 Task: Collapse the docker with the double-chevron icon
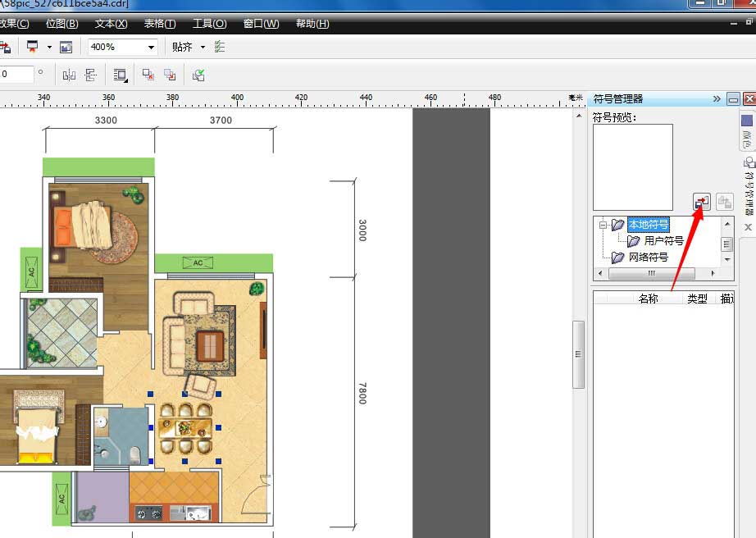[x=717, y=99]
